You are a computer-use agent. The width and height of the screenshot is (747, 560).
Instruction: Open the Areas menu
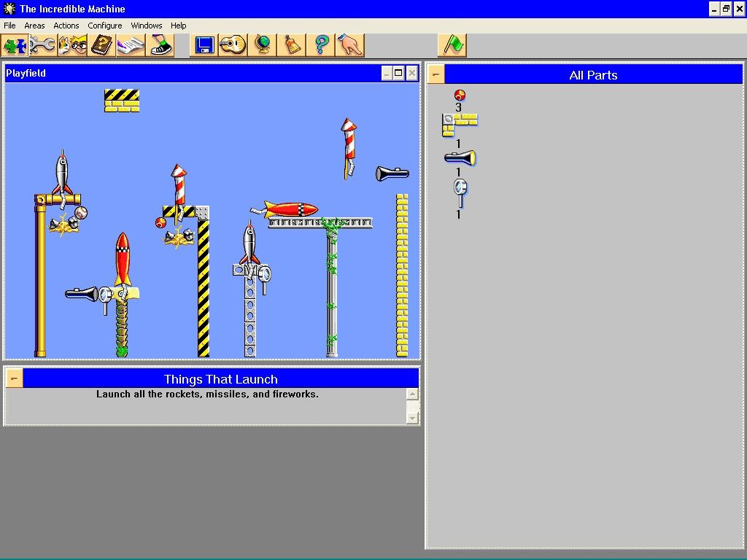click(x=34, y=26)
